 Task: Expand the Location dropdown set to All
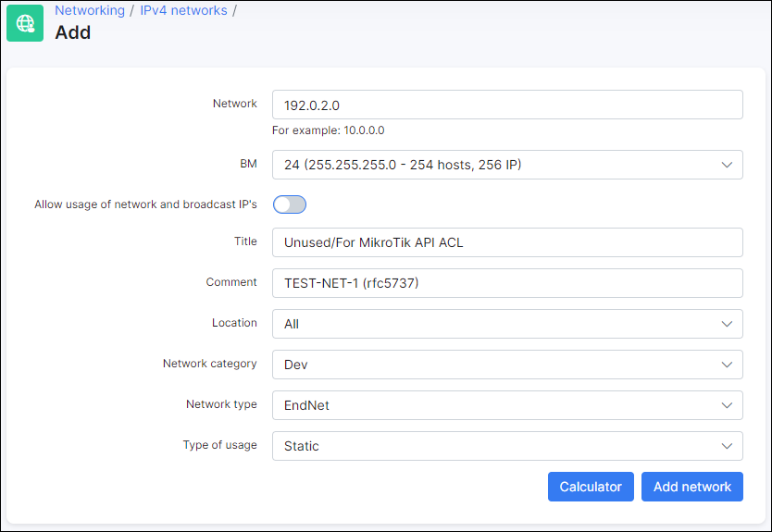point(507,324)
